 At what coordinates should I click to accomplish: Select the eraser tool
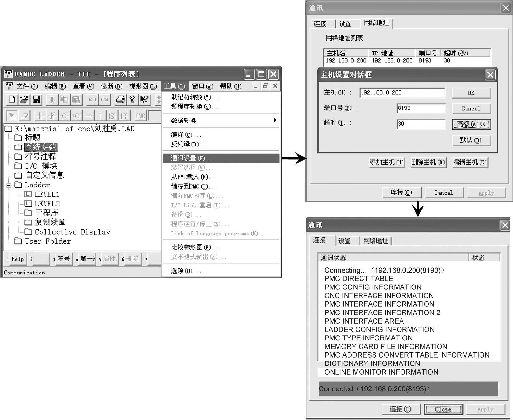point(24,116)
